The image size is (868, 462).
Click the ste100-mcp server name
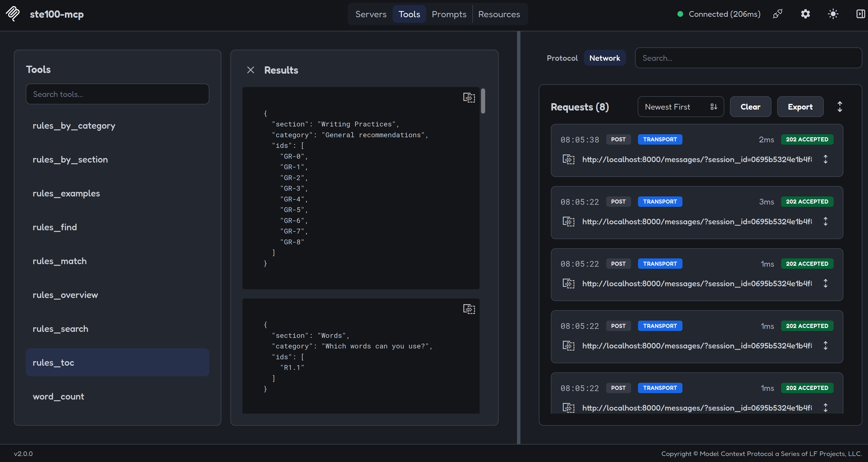tap(57, 14)
